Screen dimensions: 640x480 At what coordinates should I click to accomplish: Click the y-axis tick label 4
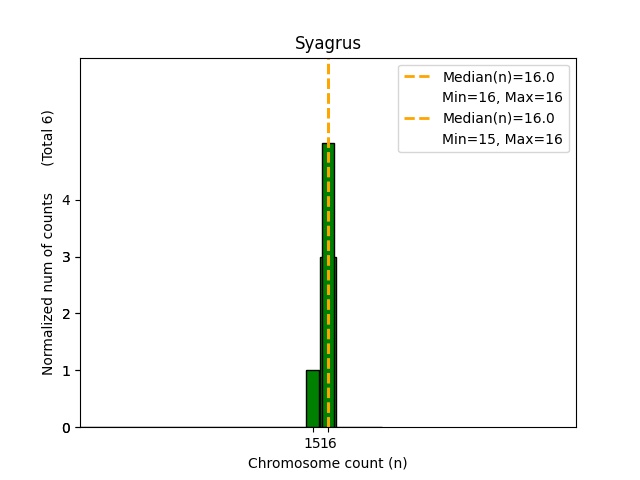click(x=65, y=200)
